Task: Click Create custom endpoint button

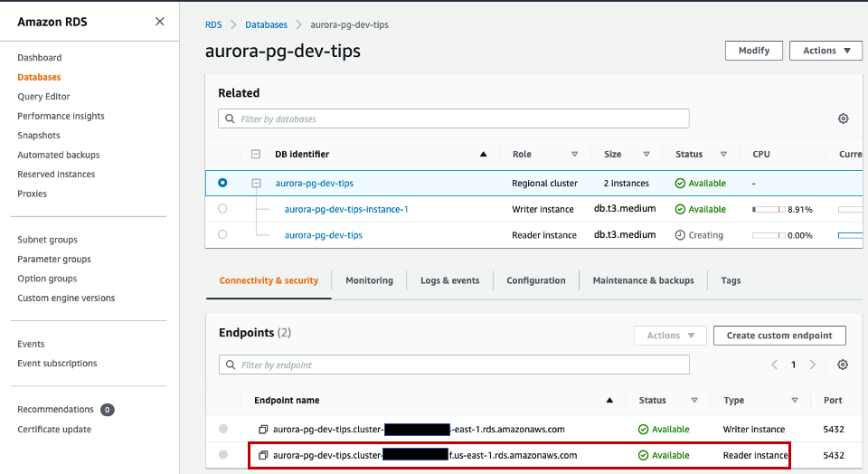Action: [779, 335]
